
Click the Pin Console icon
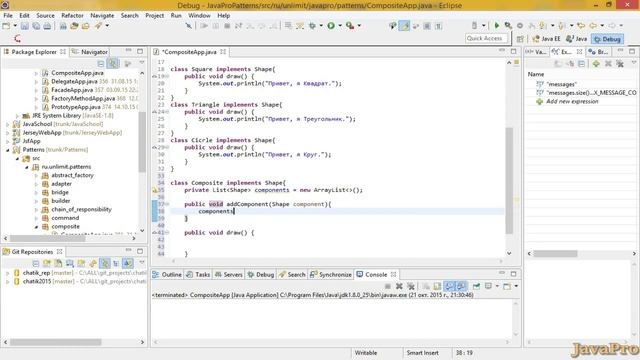(x=476, y=286)
